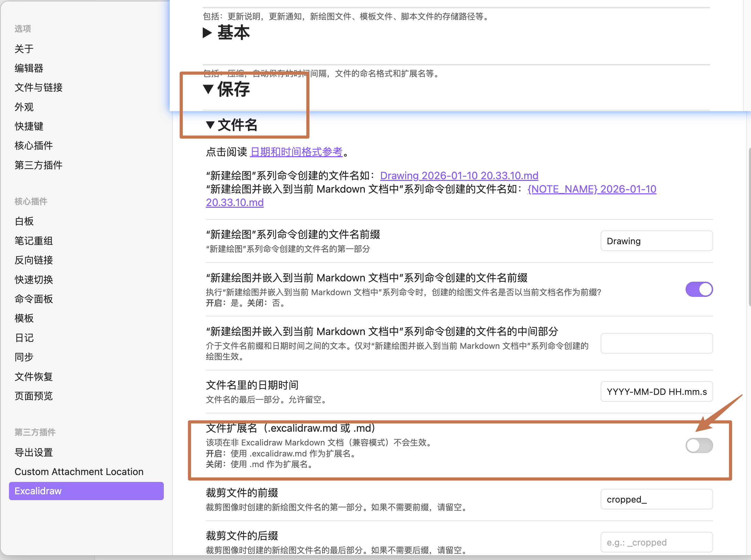Click Drawing 2026-01-10 20.33.10.md filename link
This screenshot has height=560, width=751.
click(459, 175)
